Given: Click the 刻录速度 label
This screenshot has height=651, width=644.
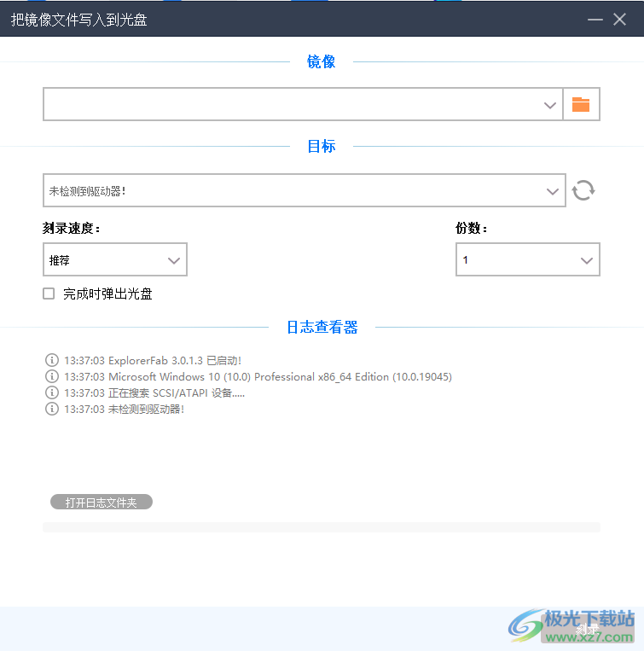Looking at the screenshot, I should 72,228.
